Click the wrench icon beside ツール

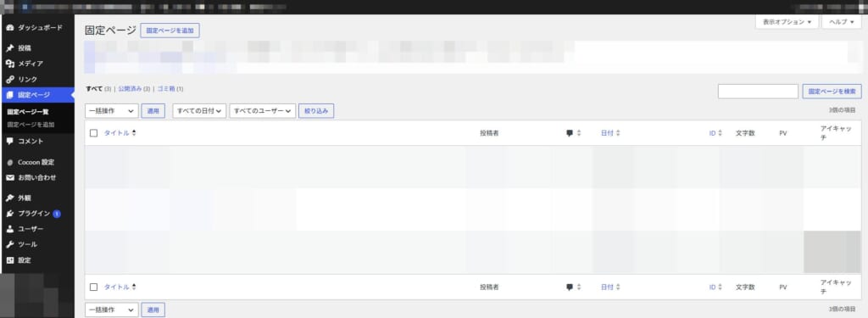click(10, 244)
